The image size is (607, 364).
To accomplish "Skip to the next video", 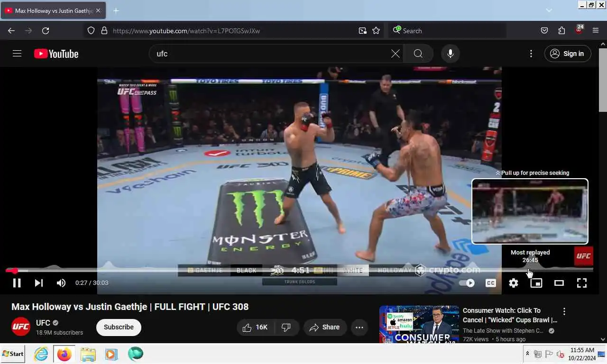I will pos(39,283).
